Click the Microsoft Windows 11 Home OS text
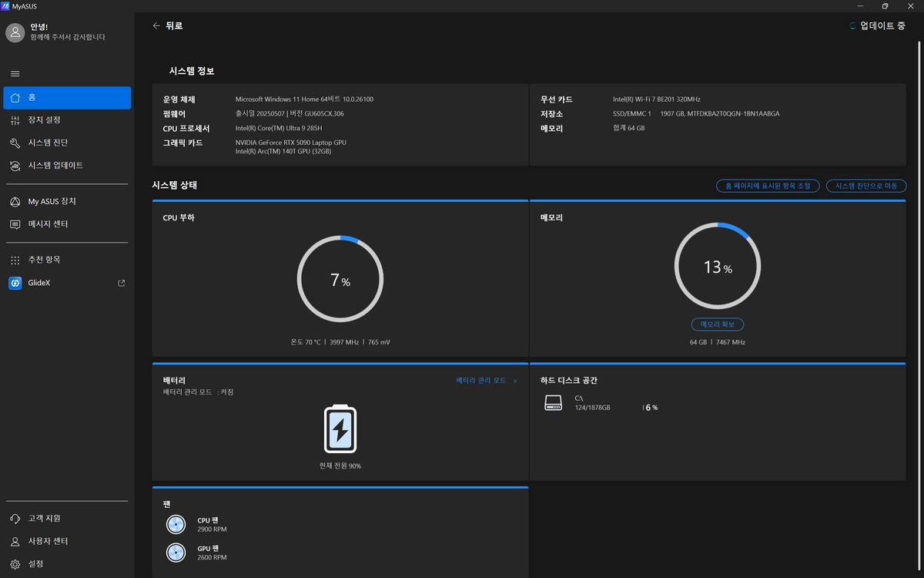The image size is (924, 578). [304, 99]
